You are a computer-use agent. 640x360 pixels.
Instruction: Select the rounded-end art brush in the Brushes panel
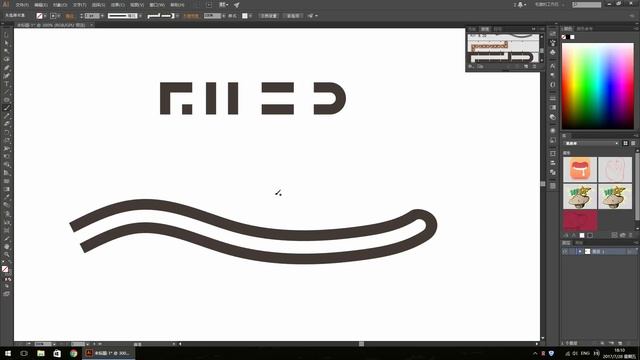coord(502,57)
